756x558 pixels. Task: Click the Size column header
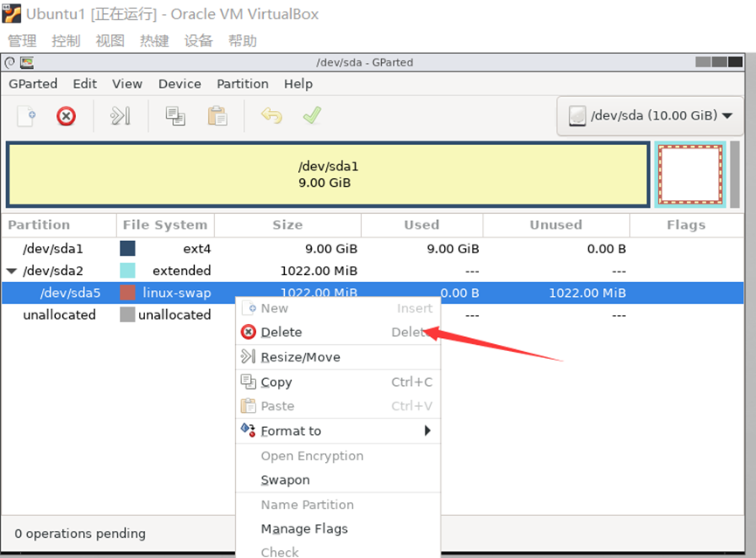click(x=288, y=225)
